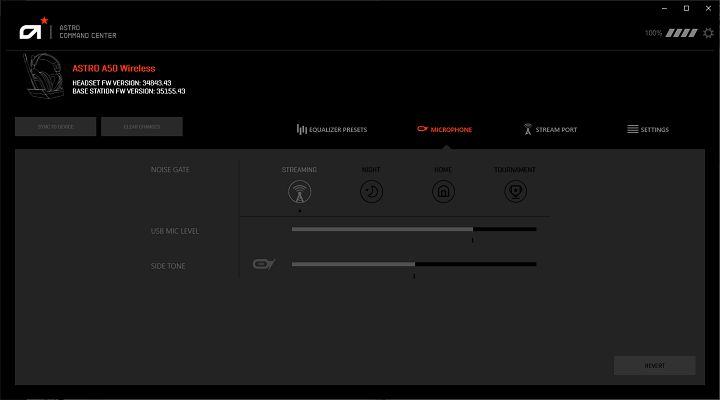720x400 pixels.
Task: Open the Stream Port tab
Action: pyautogui.click(x=550, y=130)
